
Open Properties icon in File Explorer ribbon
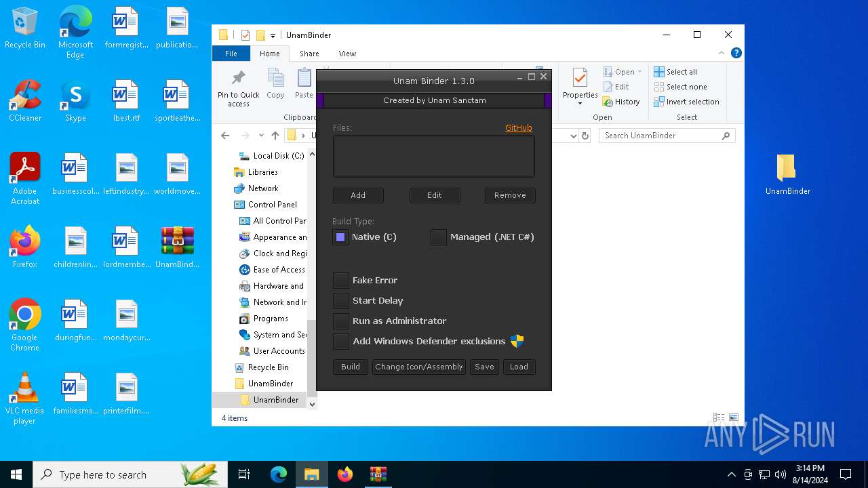point(580,78)
